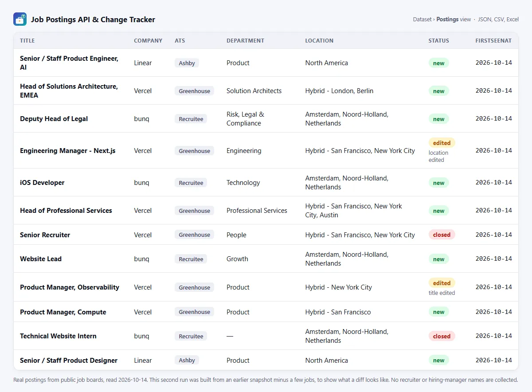Viewport: 532px width, 392px height.
Task: Select 'Engineering Manager - Next.js' title
Action: click(67, 151)
